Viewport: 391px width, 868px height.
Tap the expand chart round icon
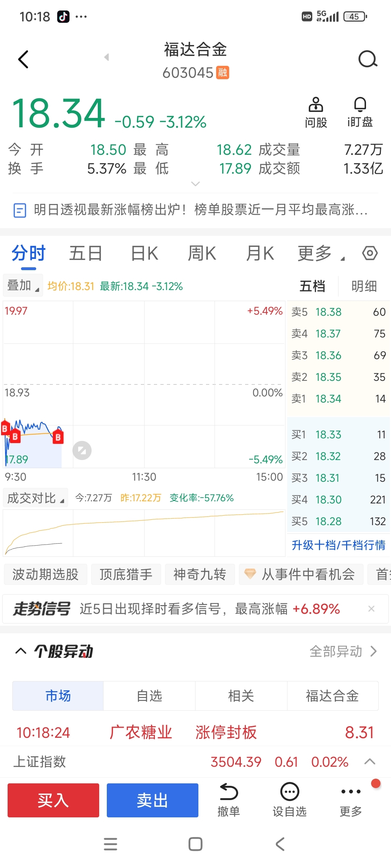click(x=82, y=451)
